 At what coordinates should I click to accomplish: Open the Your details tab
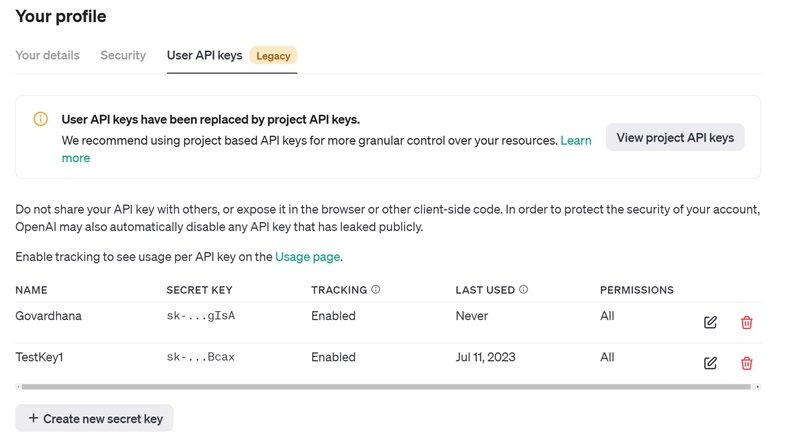47,55
